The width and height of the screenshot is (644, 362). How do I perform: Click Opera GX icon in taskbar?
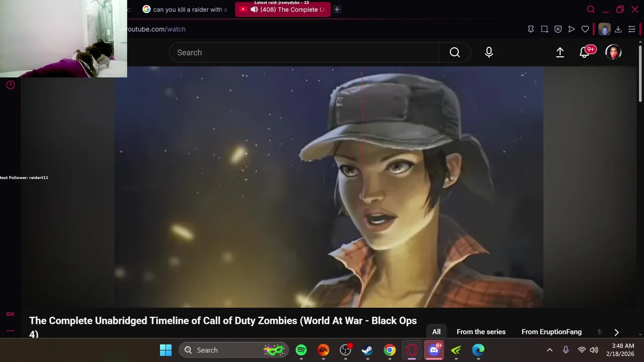[x=412, y=350]
